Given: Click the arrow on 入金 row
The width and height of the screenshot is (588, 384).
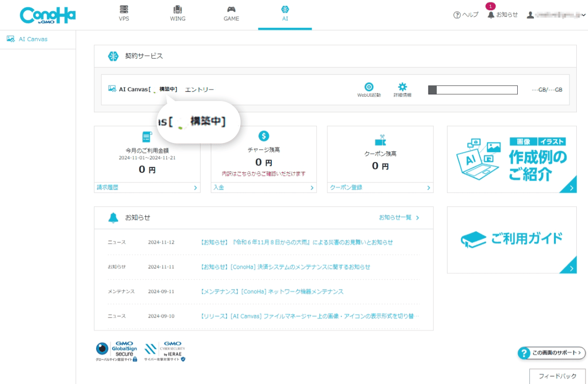Looking at the screenshot, I should [312, 187].
